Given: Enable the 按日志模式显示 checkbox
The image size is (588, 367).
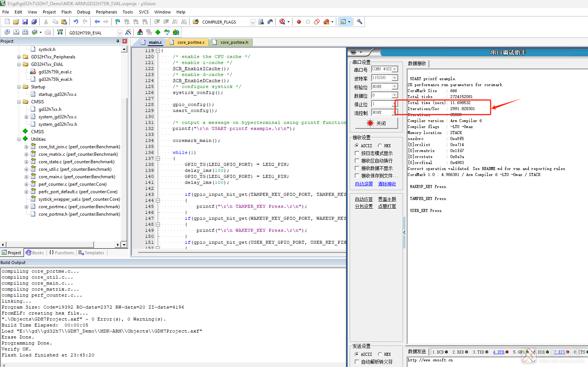Looking at the screenshot, I should tap(357, 153).
